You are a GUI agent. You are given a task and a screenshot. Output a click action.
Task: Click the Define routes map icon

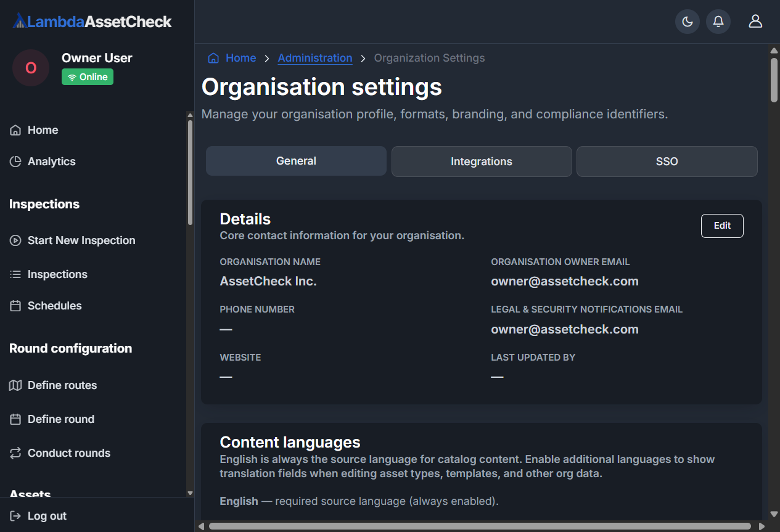15,385
